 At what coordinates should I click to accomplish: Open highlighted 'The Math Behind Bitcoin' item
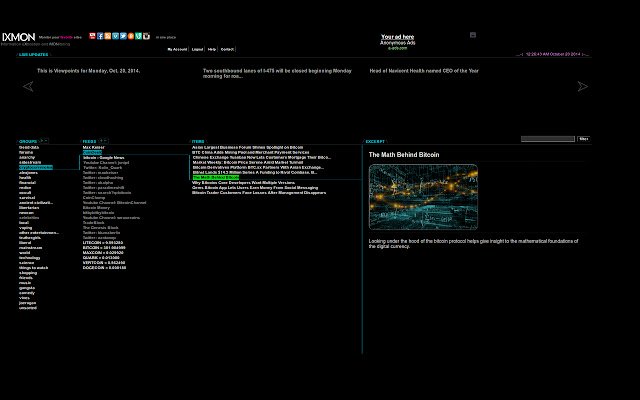216,178
